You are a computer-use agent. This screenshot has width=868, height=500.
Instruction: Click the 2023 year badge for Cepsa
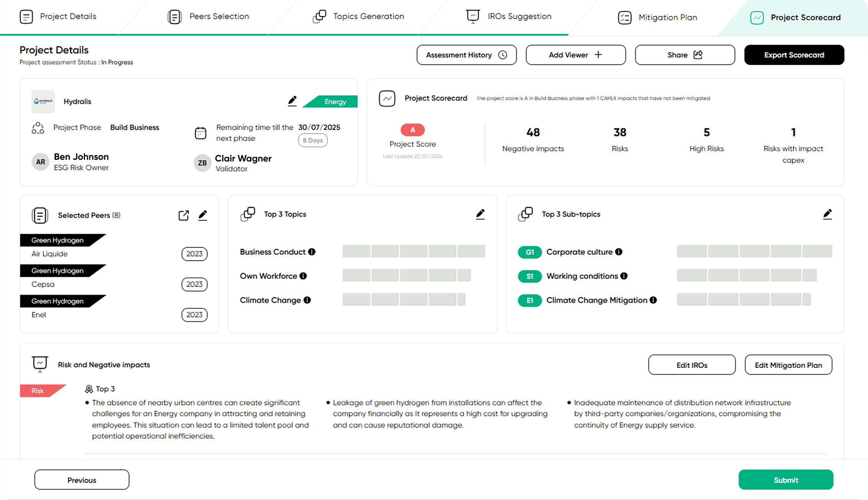[194, 284]
